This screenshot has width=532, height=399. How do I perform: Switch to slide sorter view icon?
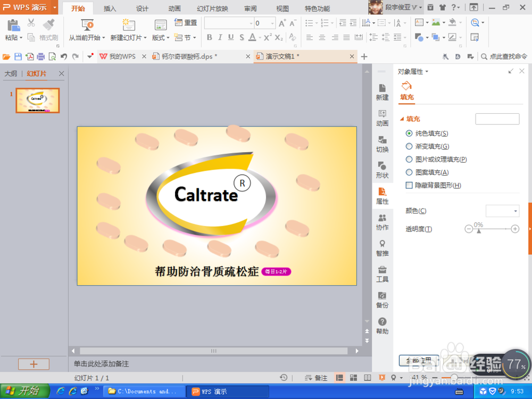point(353,378)
